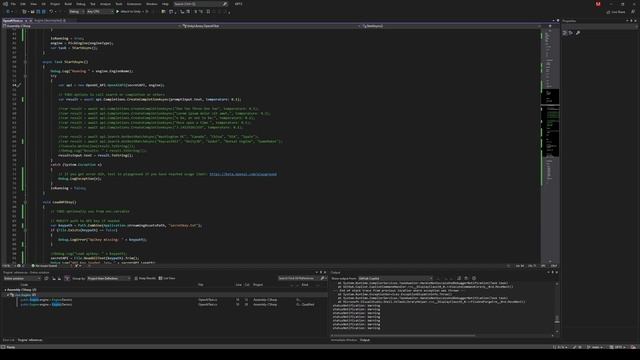Open the Group by dropdown in references
Viewport: 640px width, 360px height.
109,278
